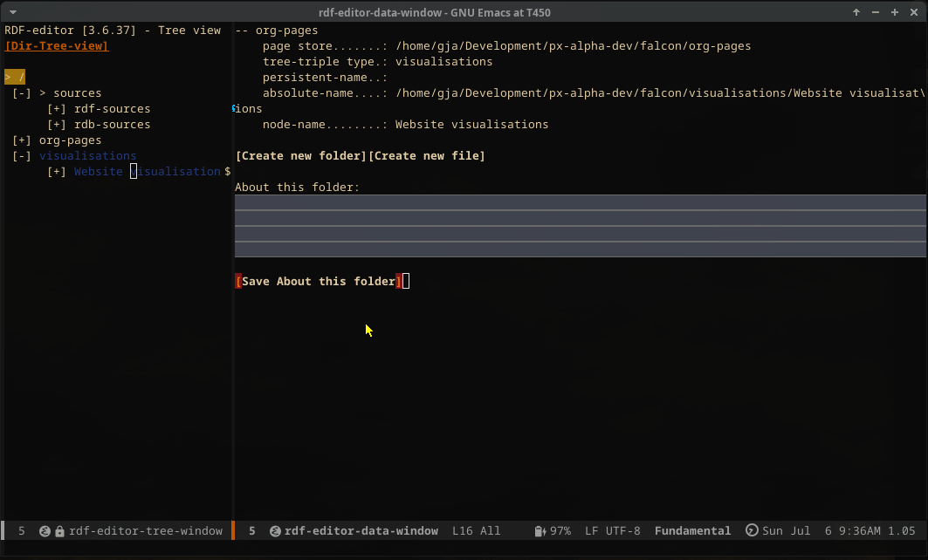The width and height of the screenshot is (928, 560).
Task: Expand the rdb-sources node
Action: click(x=57, y=125)
